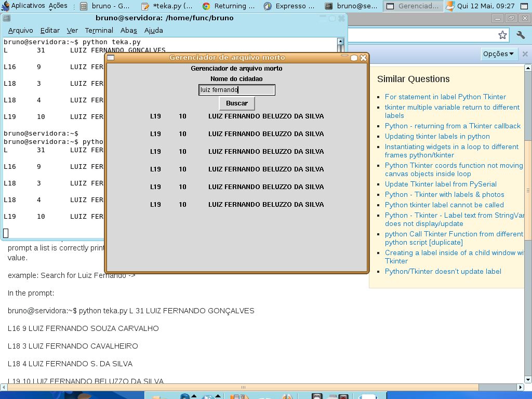Image resolution: width=532 pixels, height=399 pixels.
Task: Open the Ajuda menu in terminal
Action: 153,31
